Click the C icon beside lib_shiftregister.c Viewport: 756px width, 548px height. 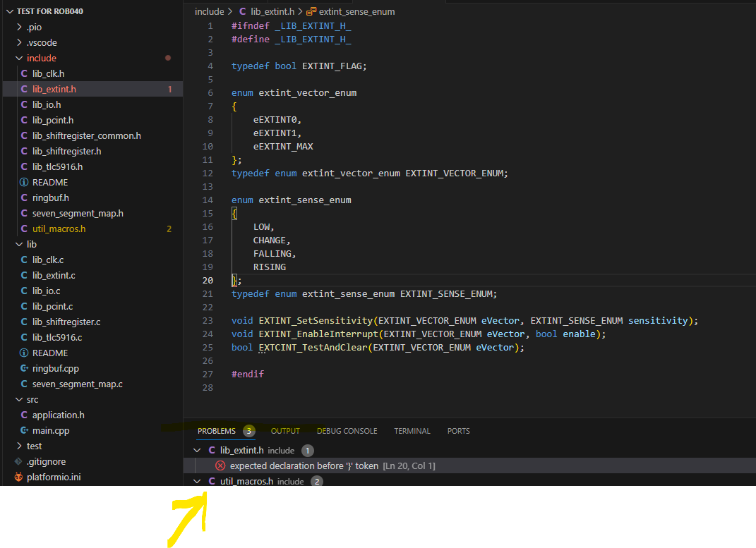pyautogui.click(x=24, y=322)
